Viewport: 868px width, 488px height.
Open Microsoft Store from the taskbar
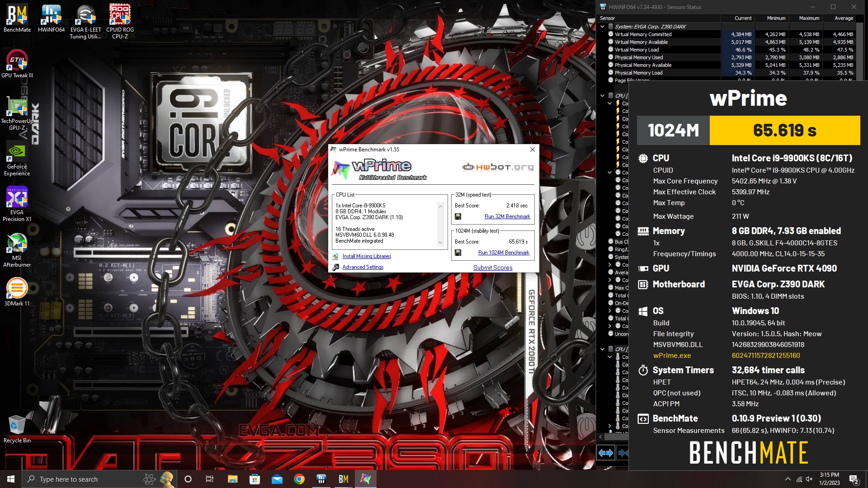pos(255,479)
